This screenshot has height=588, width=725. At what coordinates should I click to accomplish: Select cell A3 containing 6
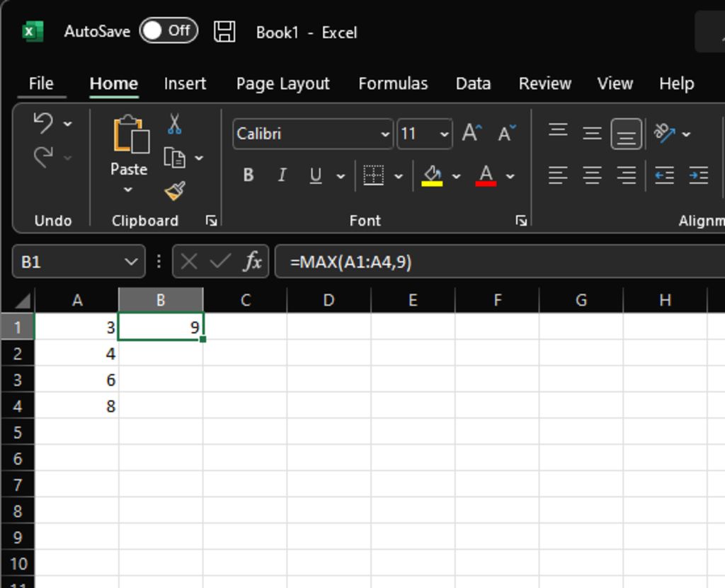76,379
